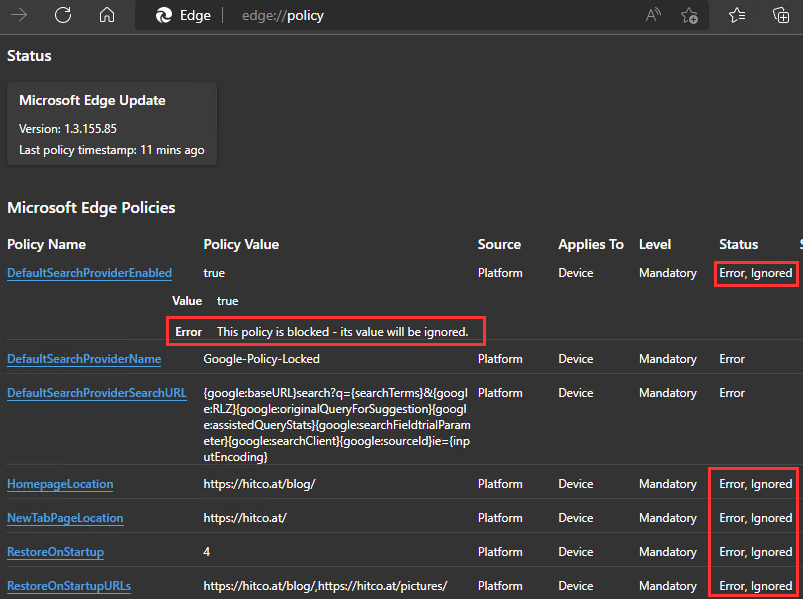
Task: Open the DefaultSearchProviderSearchURL policy link
Action: [x=97, y=393]
